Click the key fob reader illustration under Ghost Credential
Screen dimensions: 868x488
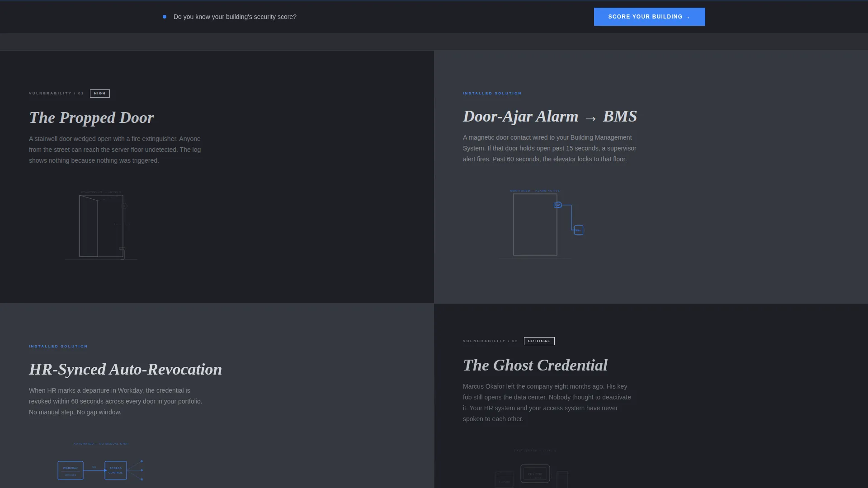coord(535,474)
